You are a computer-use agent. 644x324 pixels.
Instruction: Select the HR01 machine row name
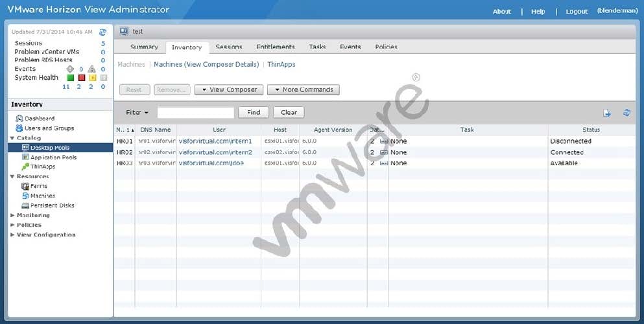coord(125,141)
